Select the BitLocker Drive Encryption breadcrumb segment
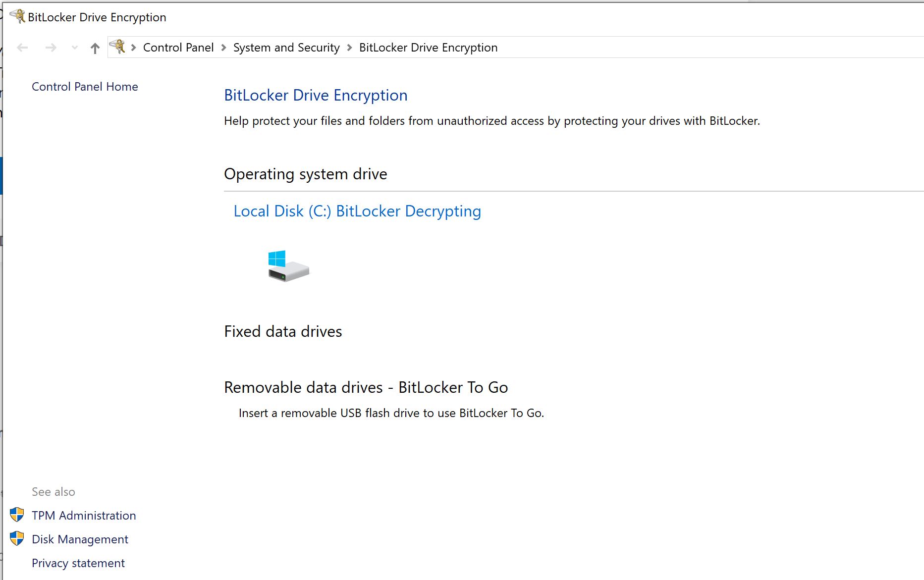 428,48
